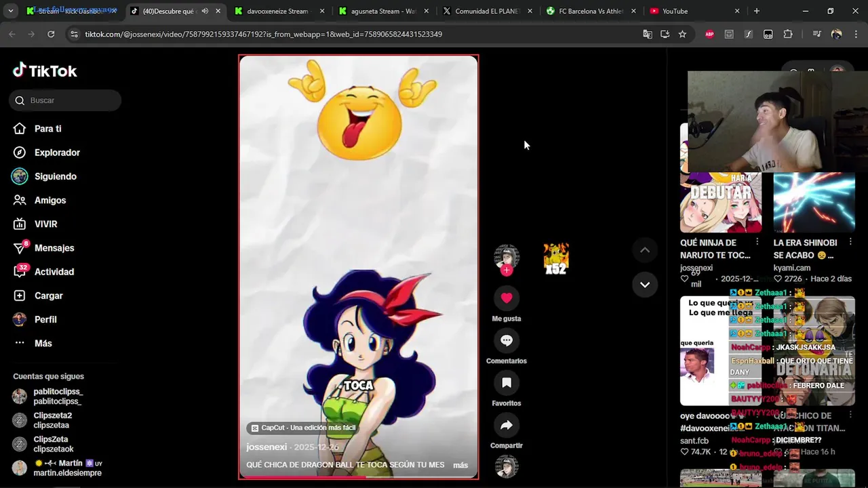Go to previous video up arrow

[645, 250]
